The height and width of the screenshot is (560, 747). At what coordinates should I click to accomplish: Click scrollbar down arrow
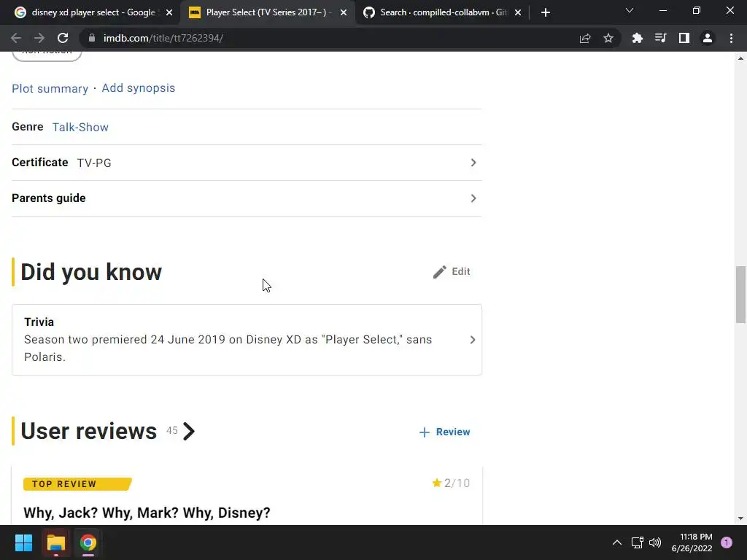click(741, 518)
